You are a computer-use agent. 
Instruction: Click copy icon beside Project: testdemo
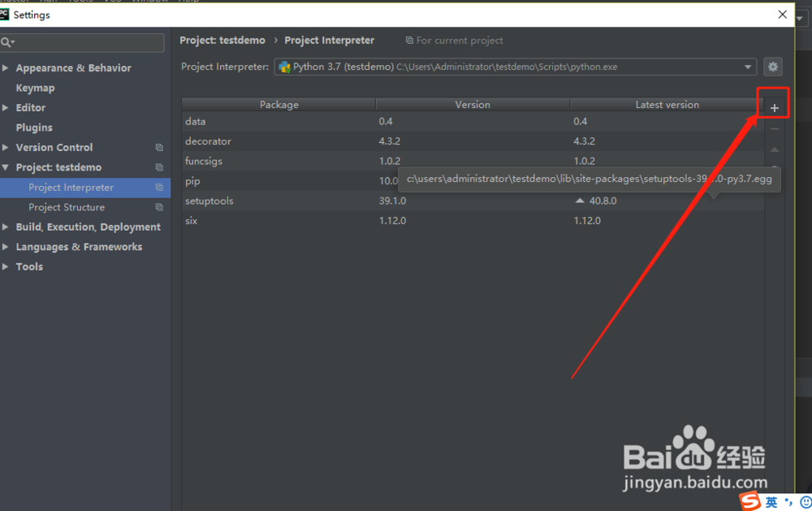[159, 167]
